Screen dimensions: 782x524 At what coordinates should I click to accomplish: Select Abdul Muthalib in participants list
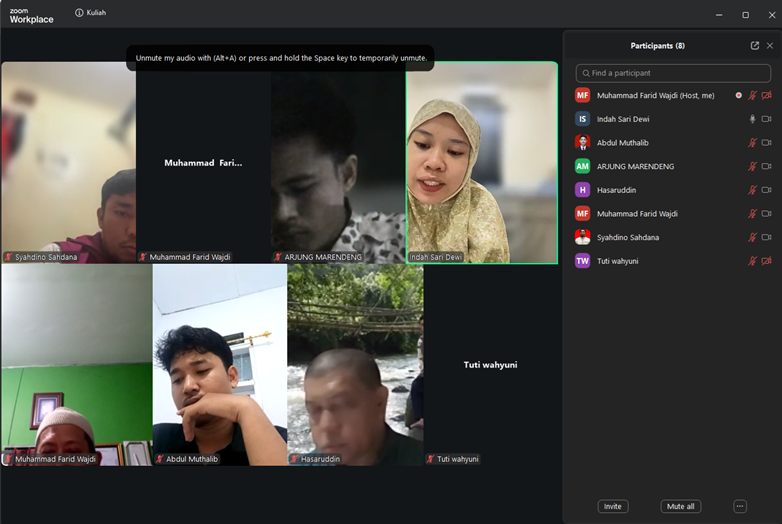(673, 143)
